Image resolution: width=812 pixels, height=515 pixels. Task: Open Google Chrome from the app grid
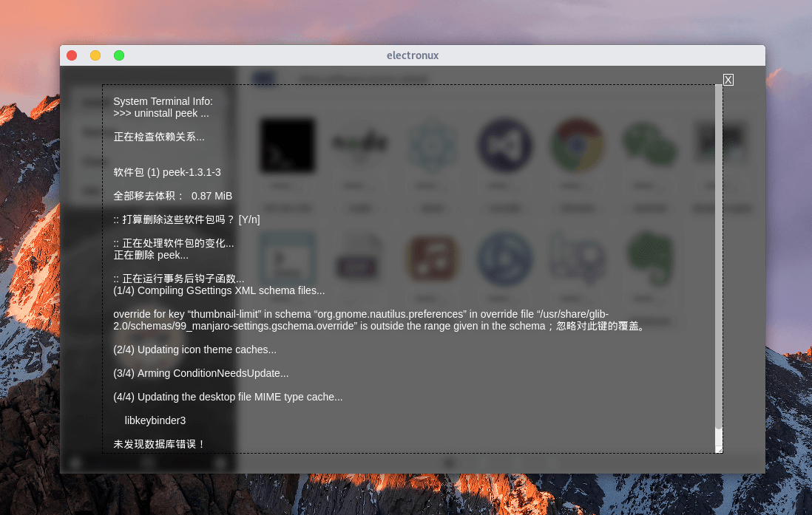[578, 146]
